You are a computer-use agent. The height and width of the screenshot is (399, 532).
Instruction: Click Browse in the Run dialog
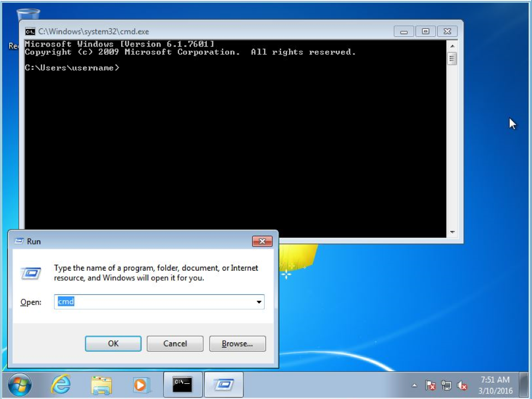237,343
